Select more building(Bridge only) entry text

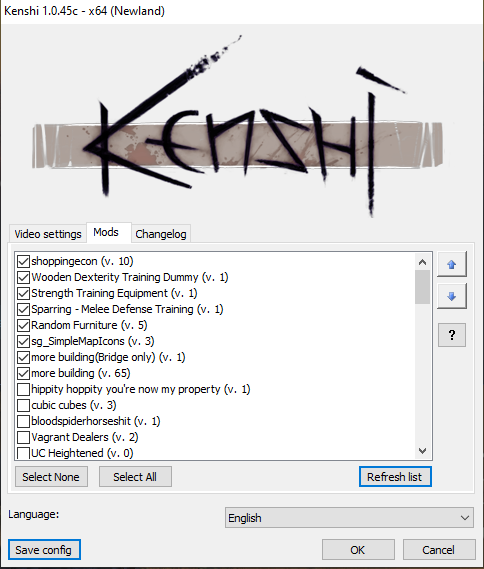point(108,357)
